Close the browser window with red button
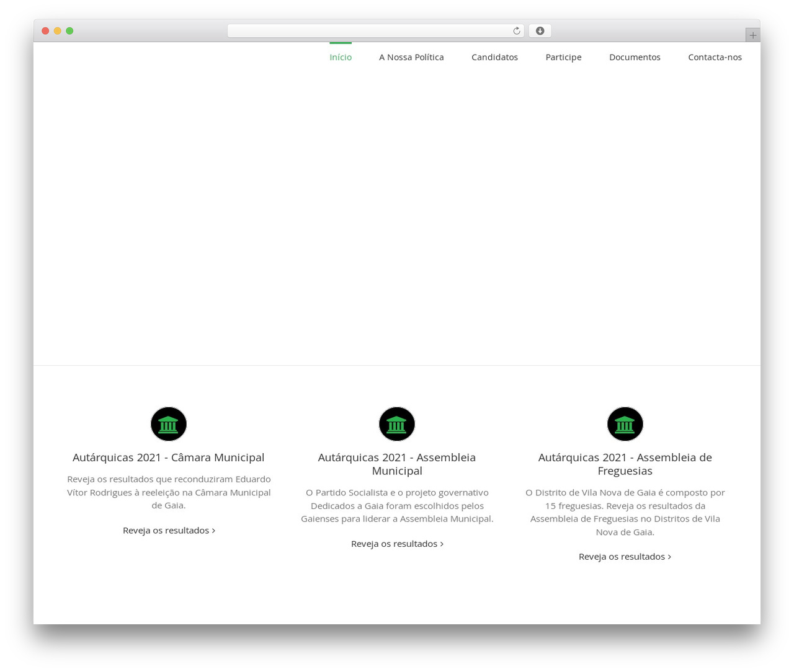Image resolution: width=794 pixels, height=672 pixels. click(x=45, y=31)
